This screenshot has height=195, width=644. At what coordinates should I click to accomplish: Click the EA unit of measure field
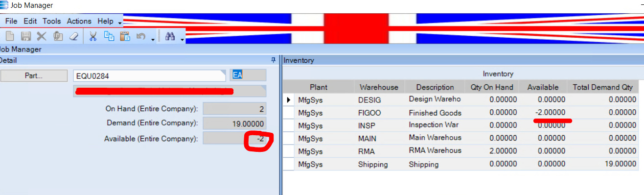click(x=248, y=75)
